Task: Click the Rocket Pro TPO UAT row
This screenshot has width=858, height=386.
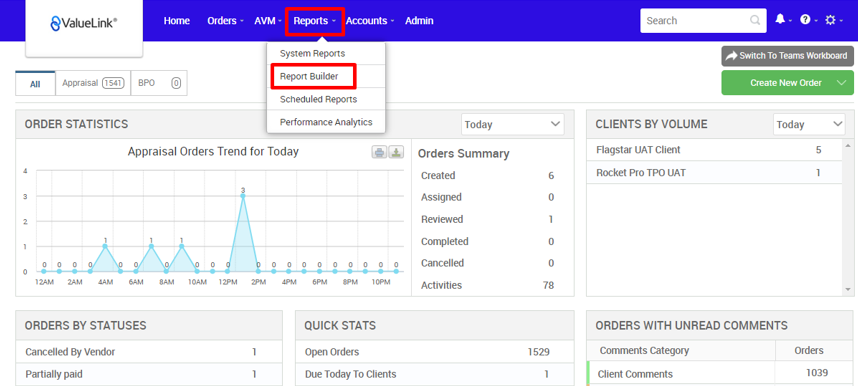Action: [714, 172]
